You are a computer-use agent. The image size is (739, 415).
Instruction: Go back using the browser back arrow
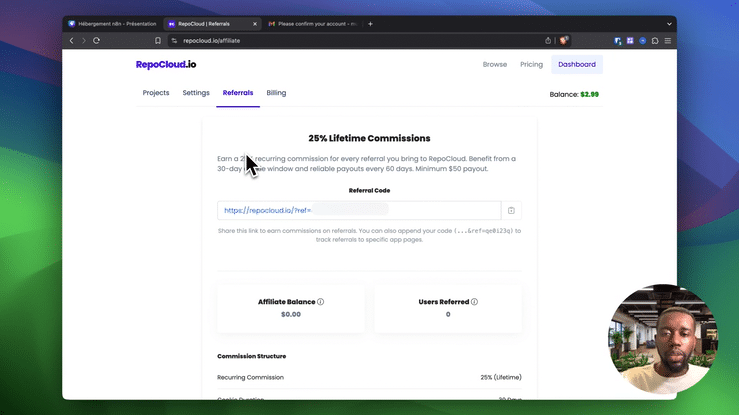tap(72, 41)
